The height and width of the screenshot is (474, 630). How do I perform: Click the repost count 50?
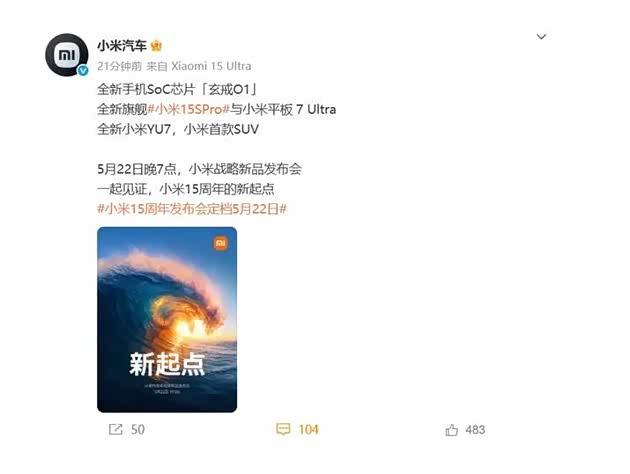(137, 429)
